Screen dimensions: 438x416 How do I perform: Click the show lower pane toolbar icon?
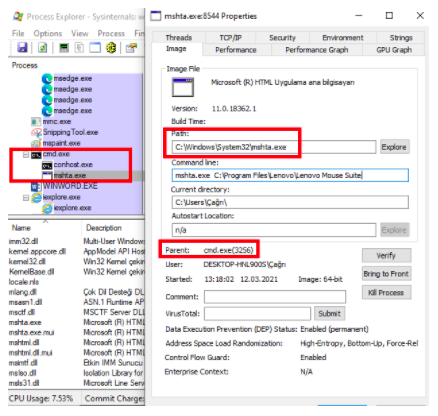(95, 48)
